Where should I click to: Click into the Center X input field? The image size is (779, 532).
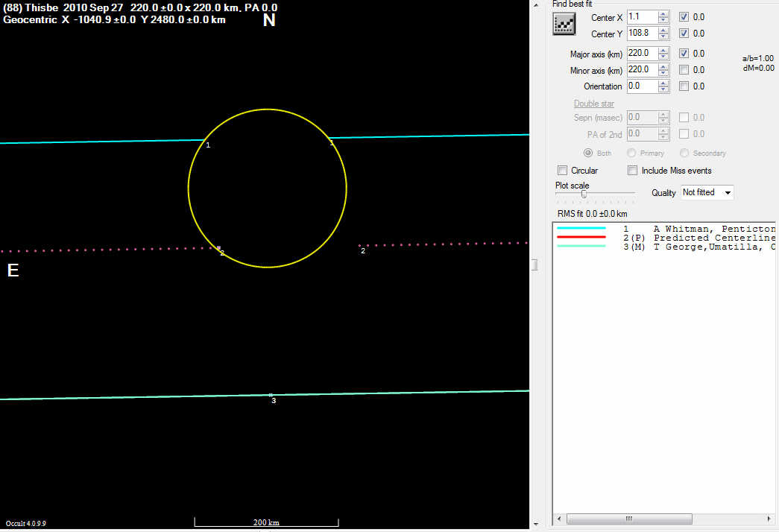[641, 16]
